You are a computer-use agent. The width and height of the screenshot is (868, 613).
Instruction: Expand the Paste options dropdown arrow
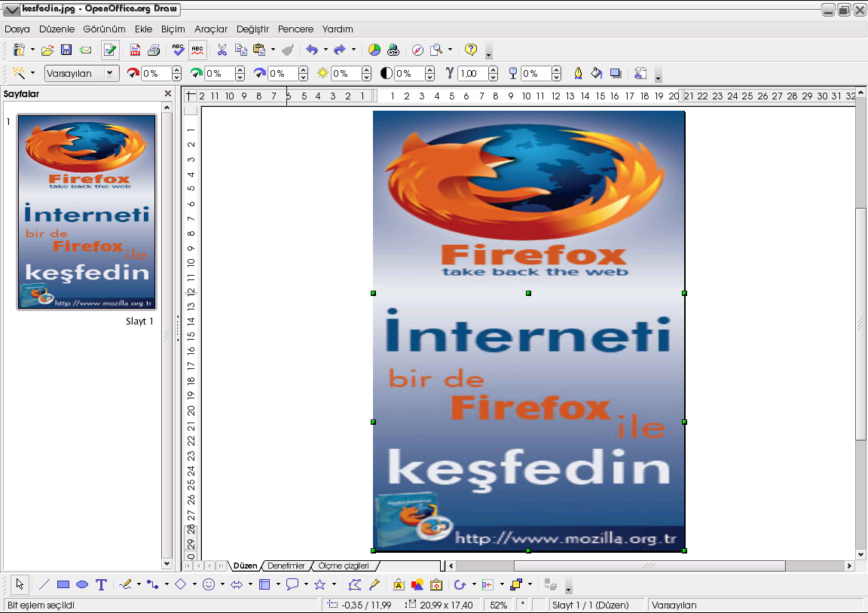click(273, 50)
